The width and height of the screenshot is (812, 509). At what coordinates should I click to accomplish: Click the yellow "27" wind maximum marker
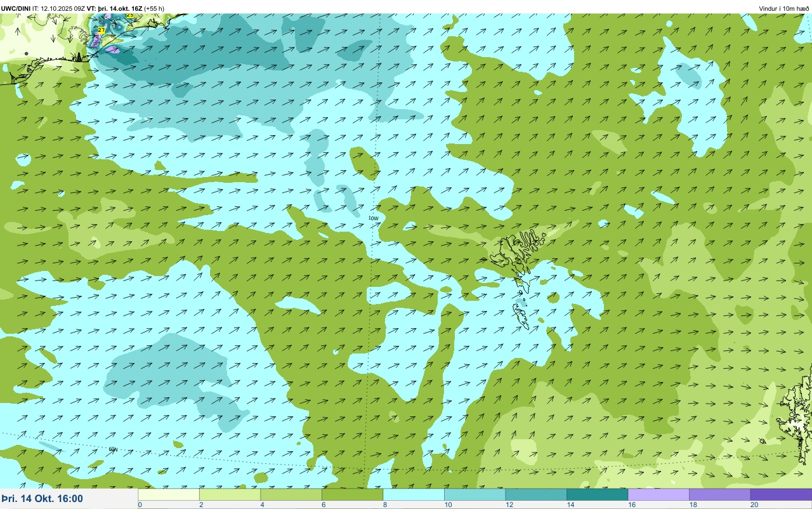click(x=101, y=30)
